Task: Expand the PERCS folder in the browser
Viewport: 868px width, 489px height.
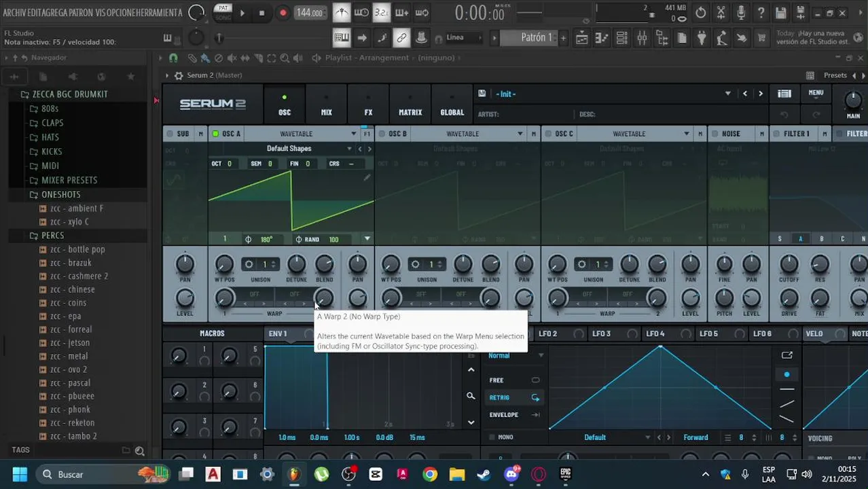Action: (53, 236)
